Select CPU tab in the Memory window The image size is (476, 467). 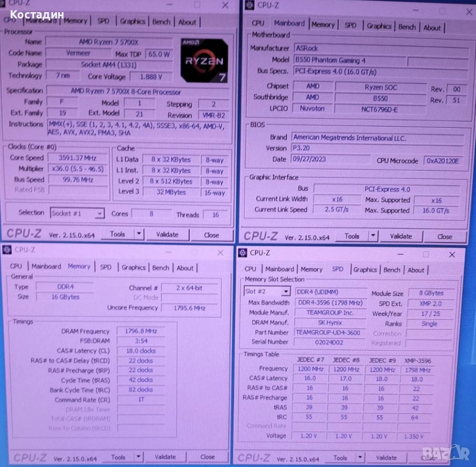coord(16,266)
